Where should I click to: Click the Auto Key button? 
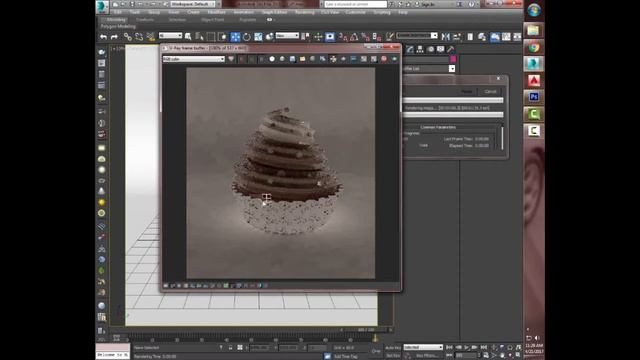click(393, 348)
